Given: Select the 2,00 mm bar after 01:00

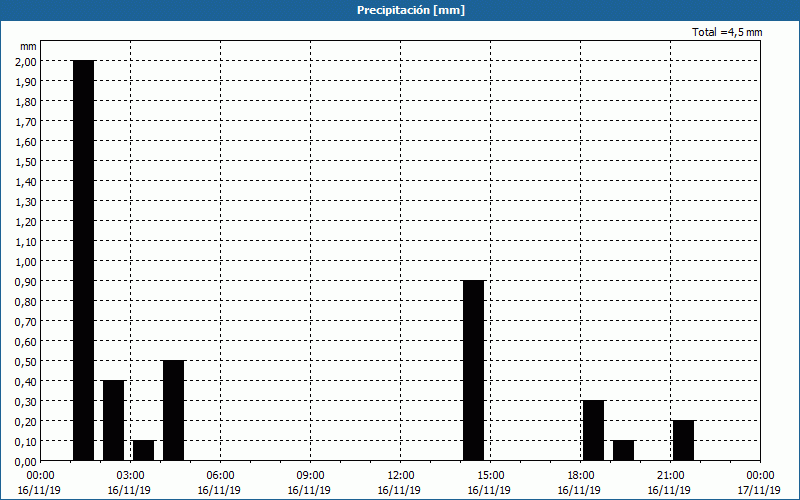Looking at the screenshot, I should click(84, 260).
